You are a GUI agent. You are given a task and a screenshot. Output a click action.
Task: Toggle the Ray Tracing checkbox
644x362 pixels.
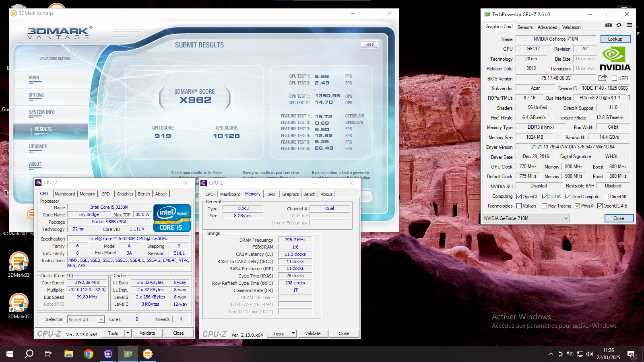544,206
